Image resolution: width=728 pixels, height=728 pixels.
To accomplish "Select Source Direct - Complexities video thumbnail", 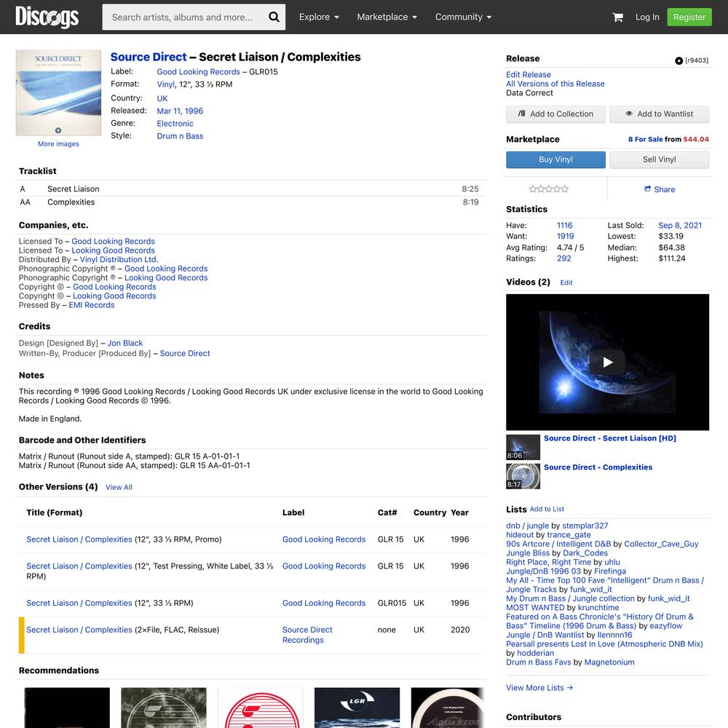I will coord(523,476).
